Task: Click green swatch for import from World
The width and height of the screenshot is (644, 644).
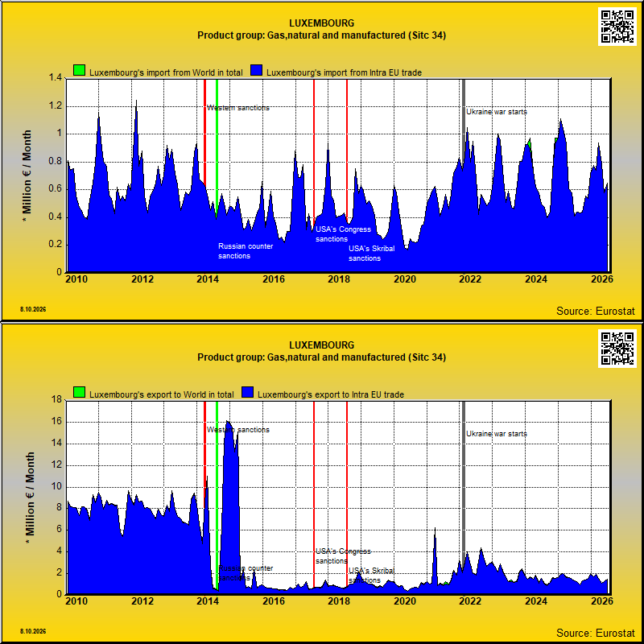Action: click(79, 70)
